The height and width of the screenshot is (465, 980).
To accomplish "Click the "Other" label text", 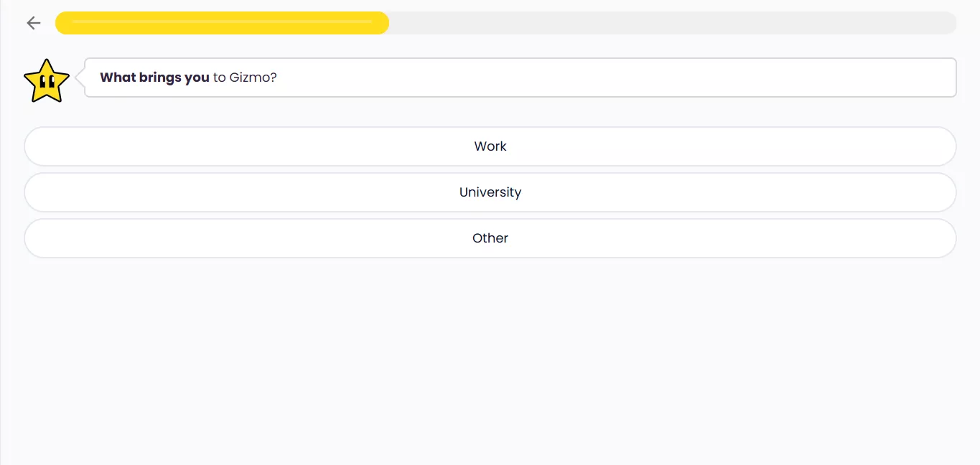I will [x=490, y=238].
